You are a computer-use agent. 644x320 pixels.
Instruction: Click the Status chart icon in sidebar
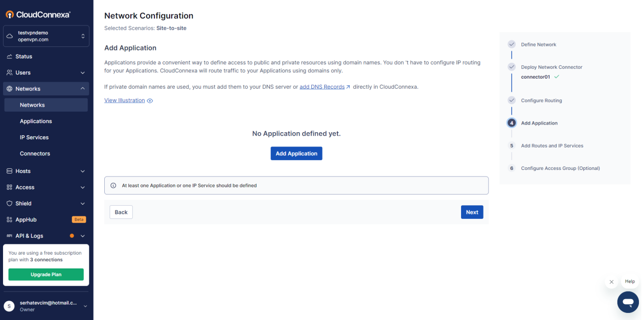(x=10, y=57)
